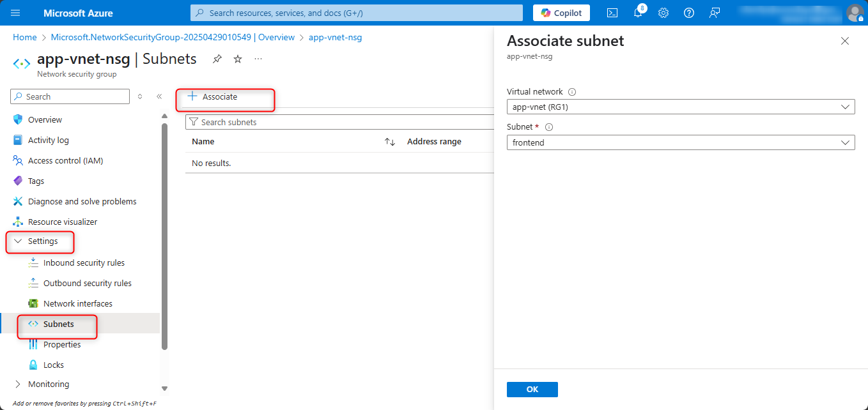
Task: Open the help question mark menu
Action: 689,13
